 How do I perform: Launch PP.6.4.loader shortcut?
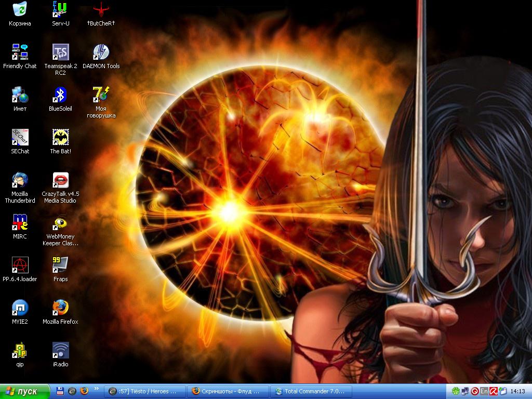pos(20,270)
